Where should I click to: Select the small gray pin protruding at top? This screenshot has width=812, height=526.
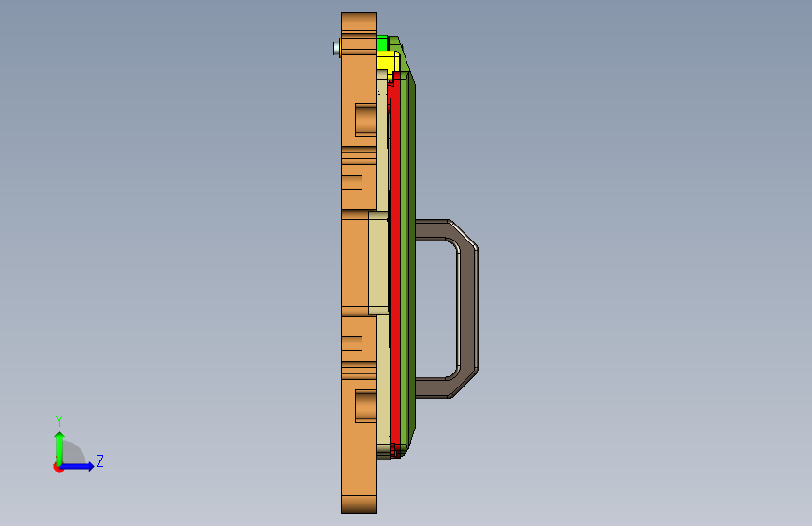[x=336, y=49]
